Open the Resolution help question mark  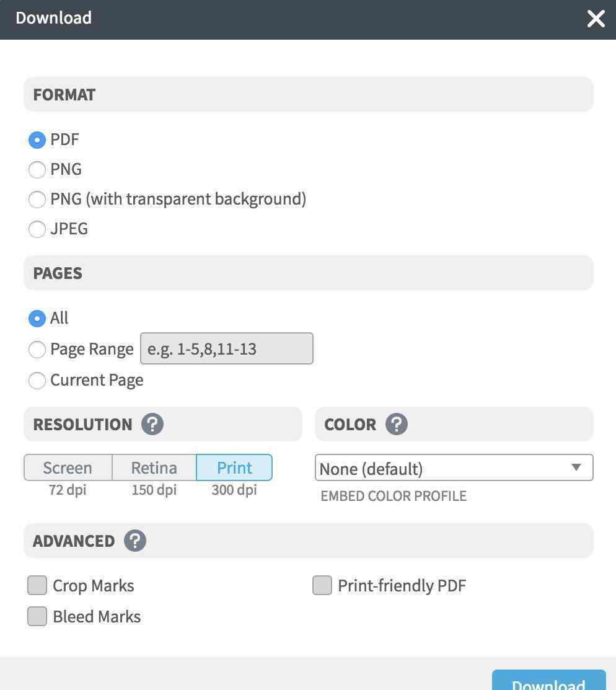(x=152, y=424)
